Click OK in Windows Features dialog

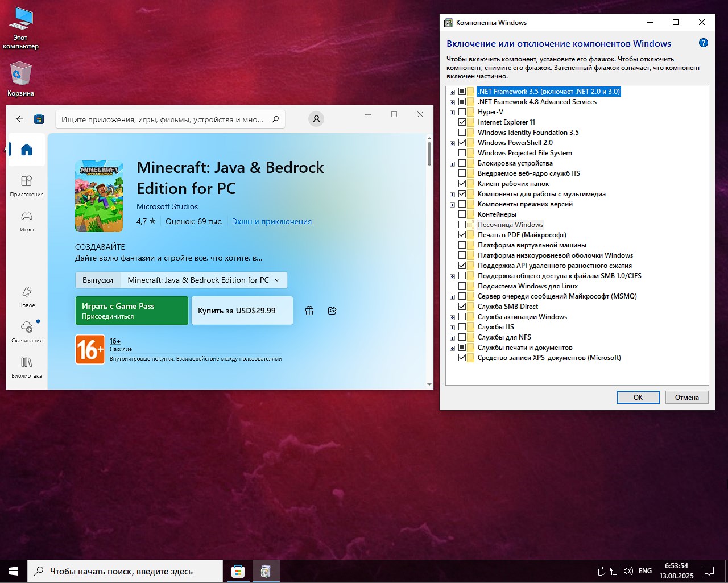coord(638,397)
